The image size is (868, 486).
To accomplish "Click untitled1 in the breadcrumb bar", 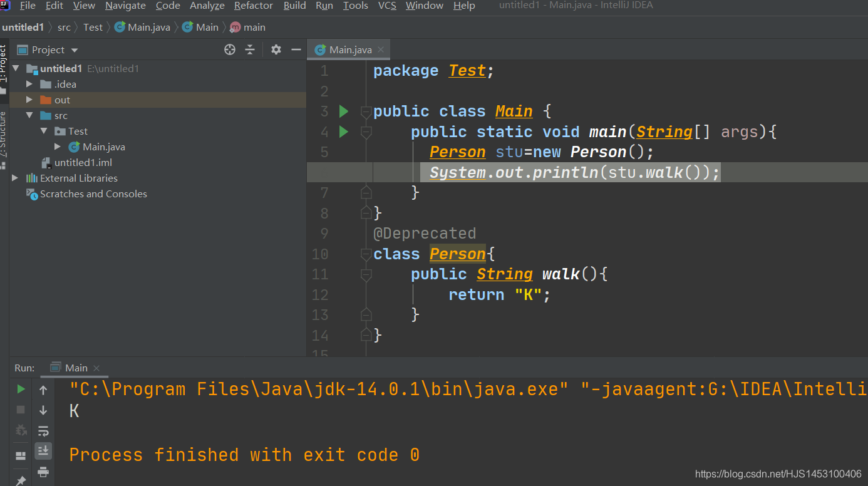I will (x=23, y=27).
